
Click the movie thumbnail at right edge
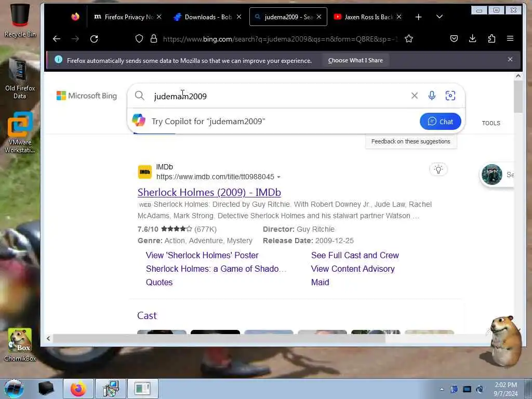click(x=492, y=175)
